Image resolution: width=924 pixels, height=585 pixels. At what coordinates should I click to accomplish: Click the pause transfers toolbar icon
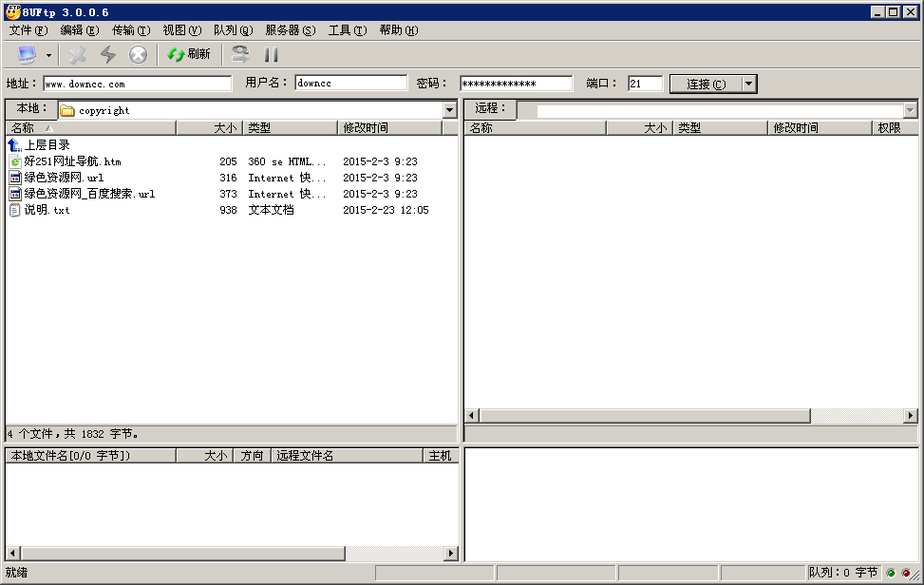tap(272, 54)
